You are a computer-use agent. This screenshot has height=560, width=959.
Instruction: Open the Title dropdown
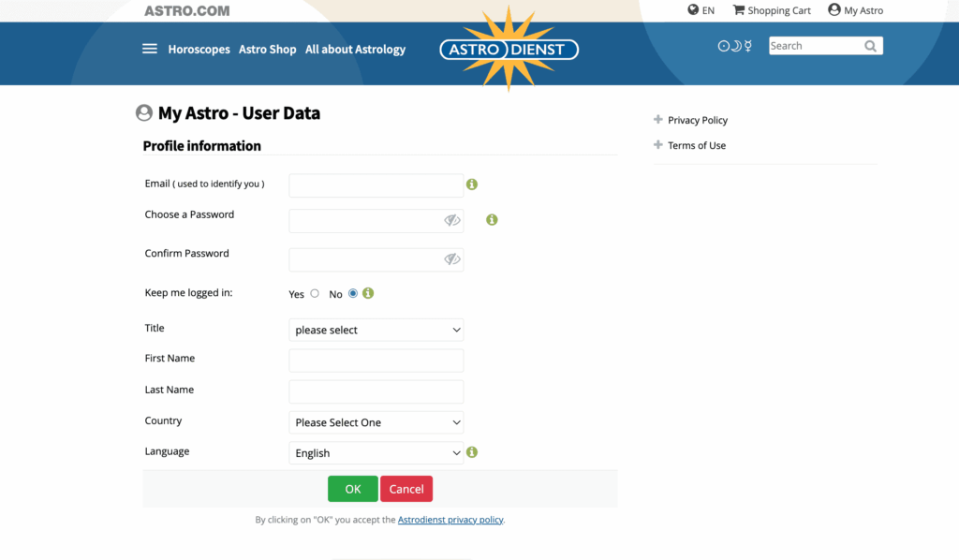point(376,330)
